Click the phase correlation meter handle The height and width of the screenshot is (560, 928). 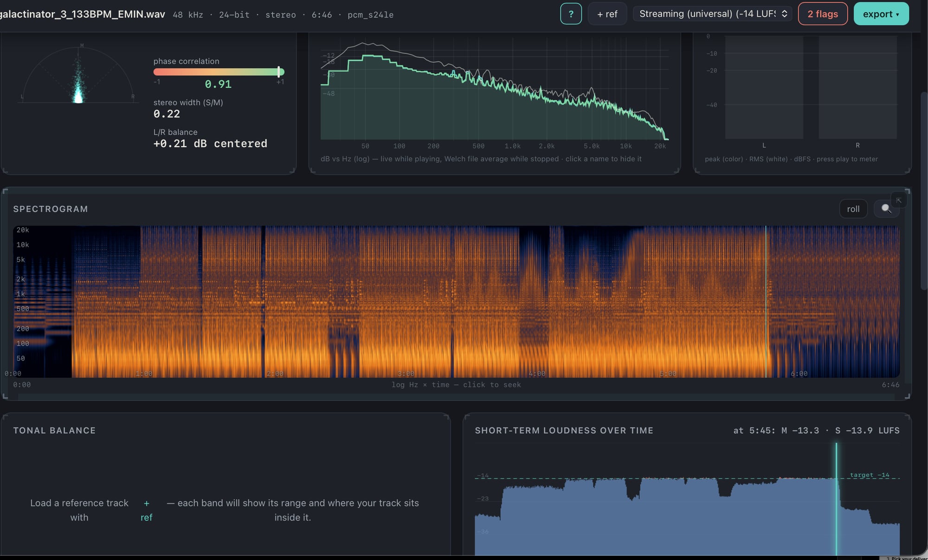(279, 71)
